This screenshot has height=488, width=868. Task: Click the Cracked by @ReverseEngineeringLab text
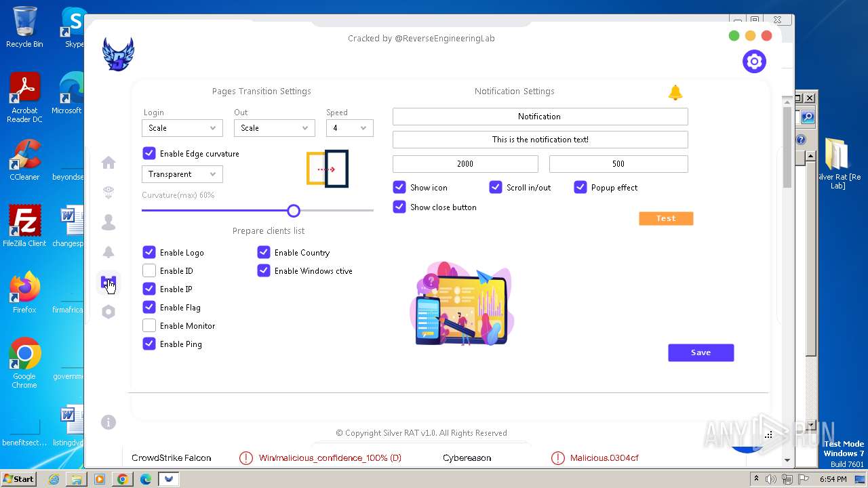421,39
